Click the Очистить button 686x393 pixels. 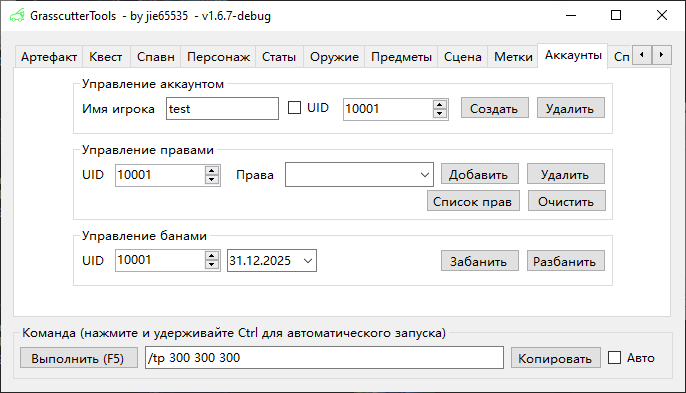point(567,201)
